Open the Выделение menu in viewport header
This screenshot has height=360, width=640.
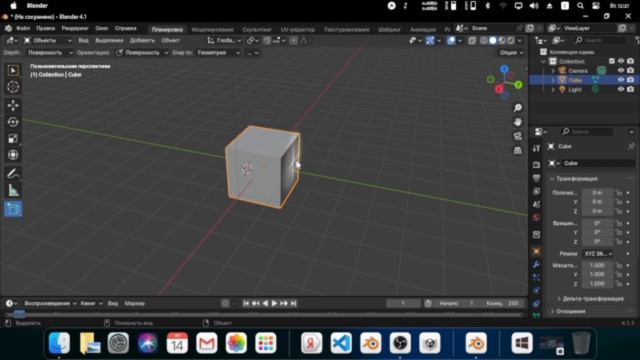click(x=109, y=40)
